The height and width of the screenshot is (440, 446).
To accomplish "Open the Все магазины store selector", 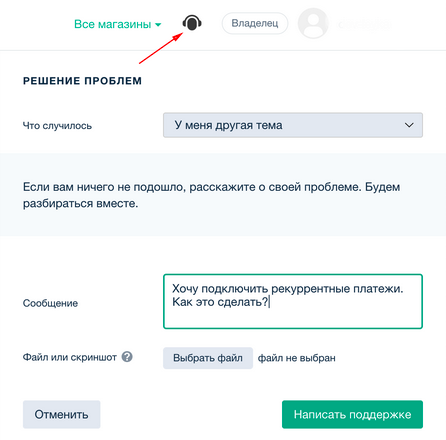I will tap(117, 24).
